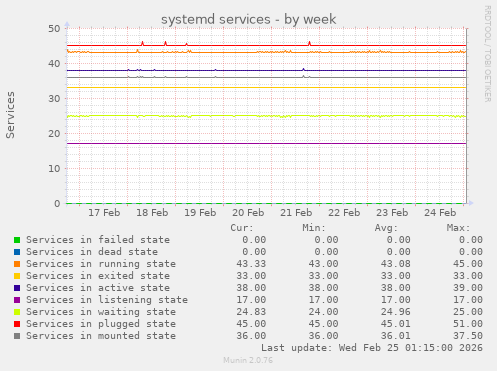Viewport: 497px width, 371px height.
Task: Click the active state max value 39.00
Action: [x=468, y=288]
